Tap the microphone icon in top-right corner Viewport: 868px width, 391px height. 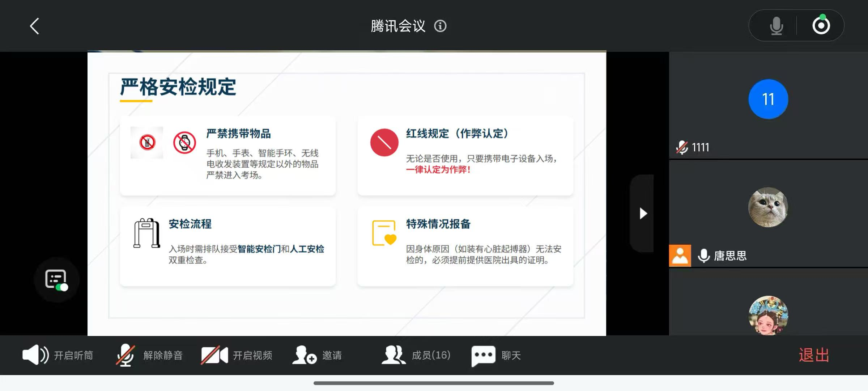[x=776, y=25]
